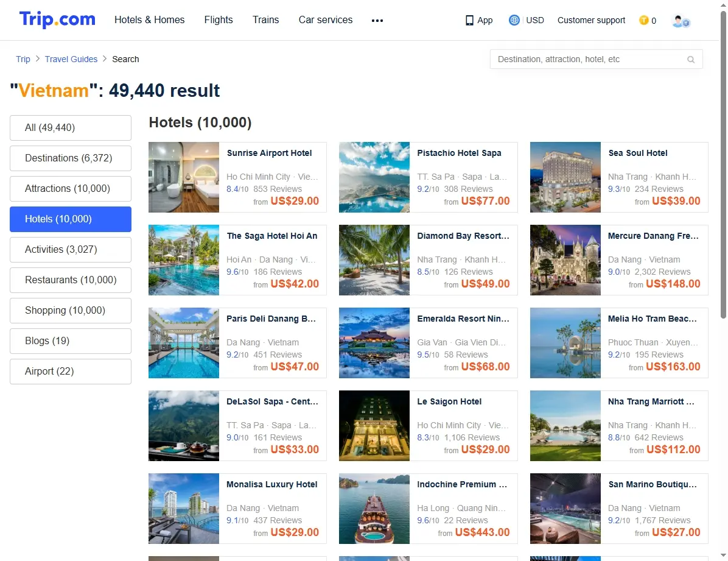Click the Trip Coins icon
This screenshot has height=561, width=728.
click(x=643, y=20)
